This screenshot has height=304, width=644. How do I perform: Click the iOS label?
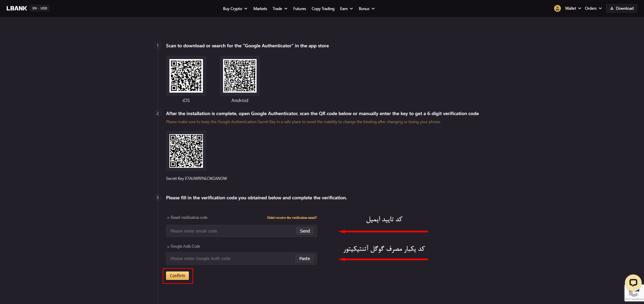click(186, 100)
